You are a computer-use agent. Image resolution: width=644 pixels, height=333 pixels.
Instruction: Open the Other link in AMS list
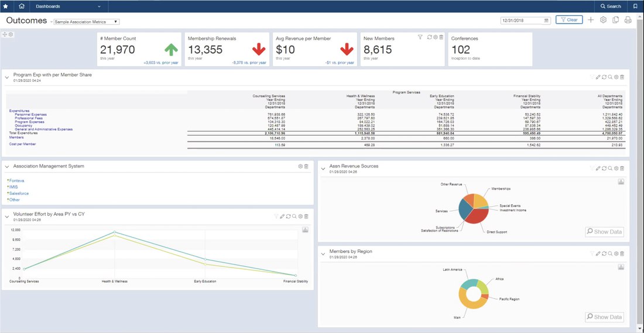click(x=15, y=200)
